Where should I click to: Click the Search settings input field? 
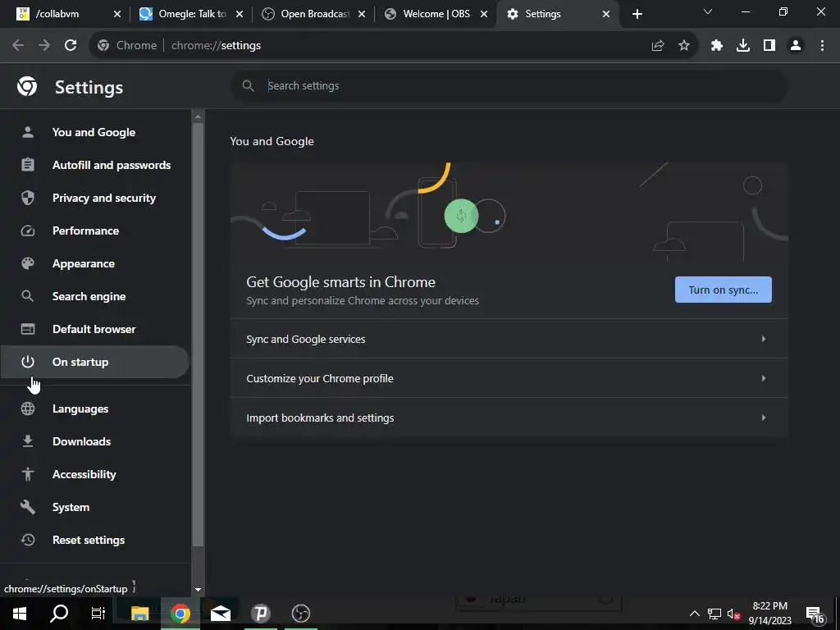509,85
